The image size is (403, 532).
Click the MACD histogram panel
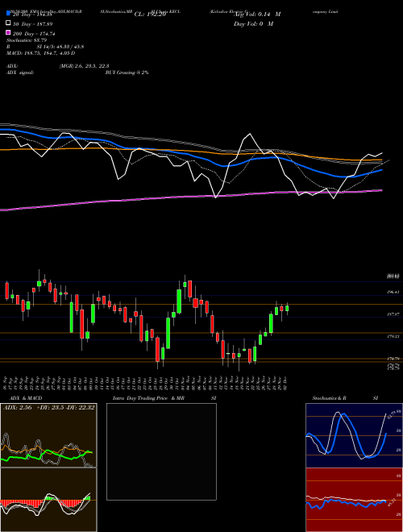click(48, 500)
